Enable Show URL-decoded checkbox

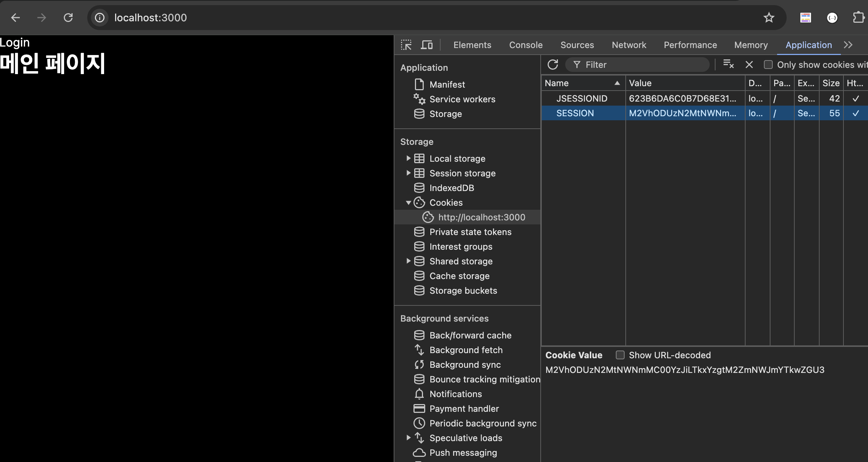tap(620, 355)
